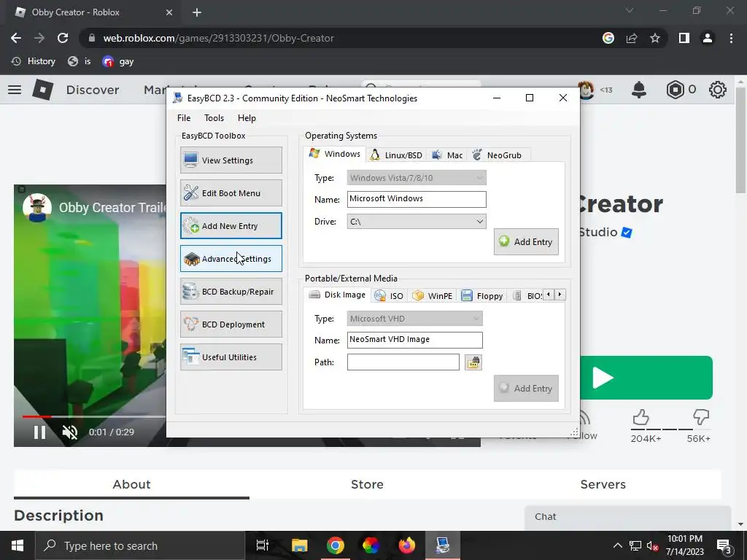
Task: Open View Settings in EasyBCD Toolbox
Action: 231,160
